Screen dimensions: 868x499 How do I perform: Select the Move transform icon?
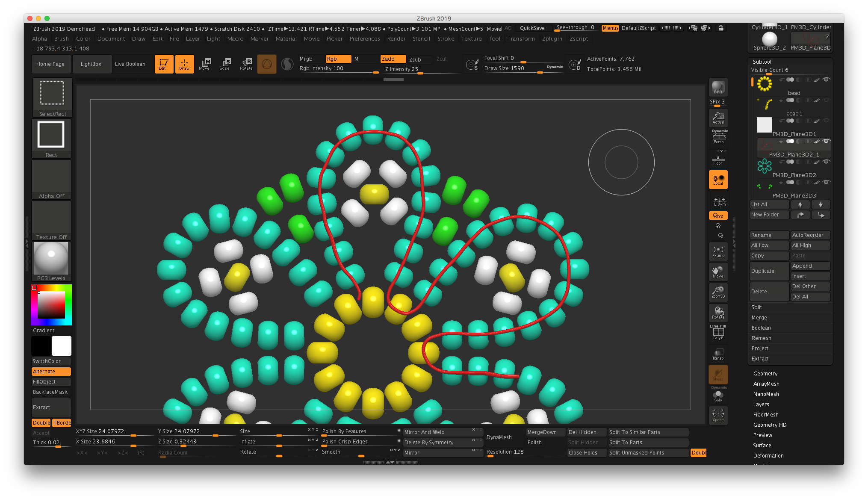pos(205,64)
